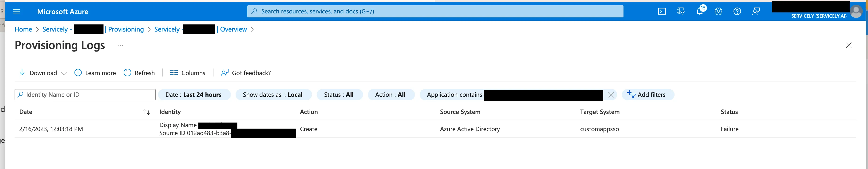Image resolution: width=868 pixels, height=169 pixels.
Task: Click the Status column header
Action: point(729,112)
